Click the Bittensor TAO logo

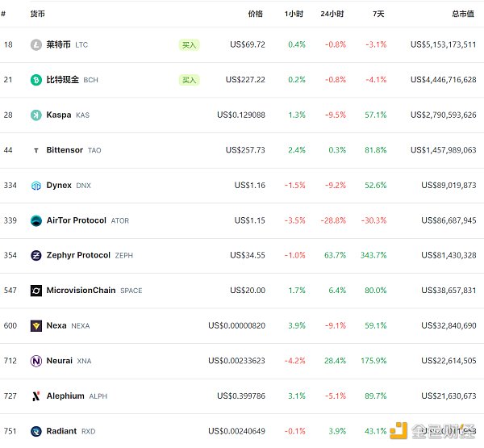click(35, 150)
